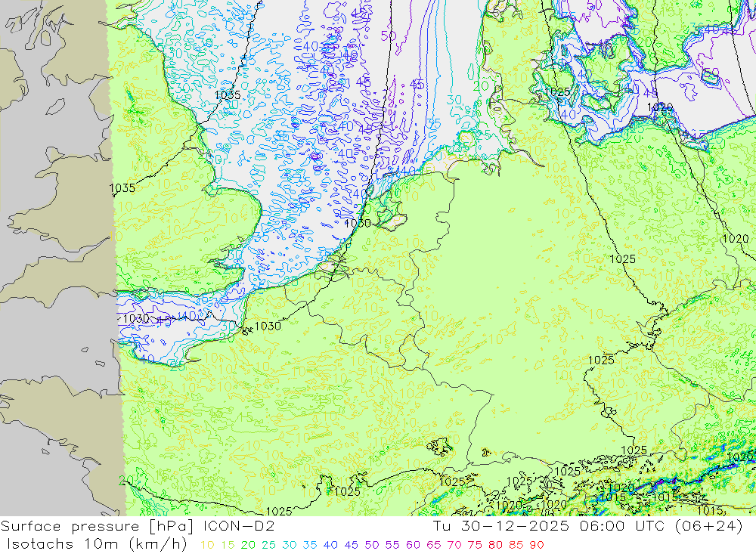The image size is (756, 554).
Task: Select the cyan 30 value in isotachs legend
Action: point(290,546)
